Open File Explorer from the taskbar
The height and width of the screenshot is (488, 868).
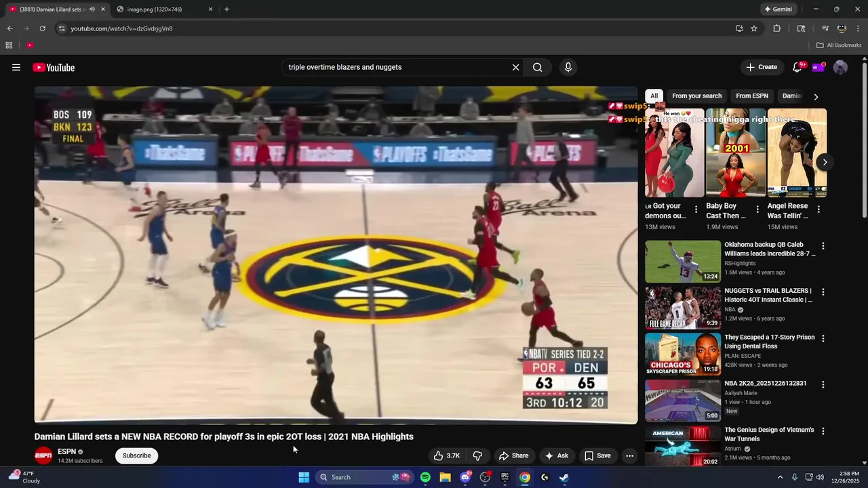pyautogui.click(x=445, y=477)
